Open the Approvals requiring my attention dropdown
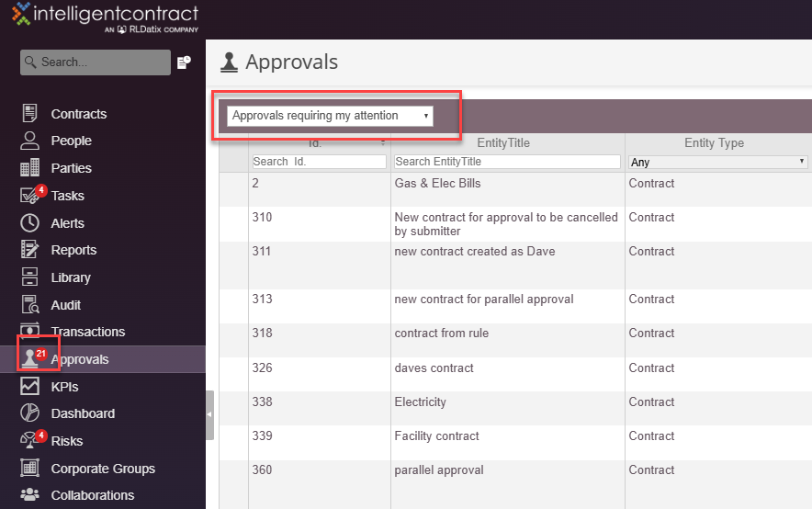 click(x=330, y=116)
